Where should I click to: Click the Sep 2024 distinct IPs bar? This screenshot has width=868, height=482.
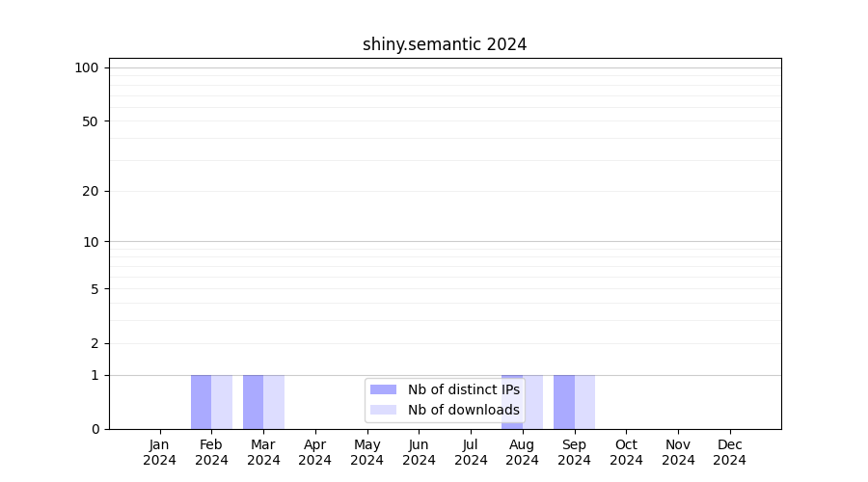tap(563, 402)
